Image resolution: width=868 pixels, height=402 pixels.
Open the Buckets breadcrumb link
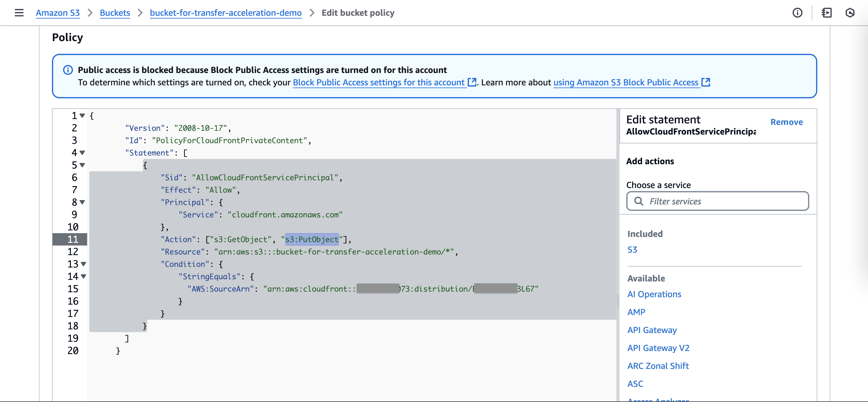[115, 13]
